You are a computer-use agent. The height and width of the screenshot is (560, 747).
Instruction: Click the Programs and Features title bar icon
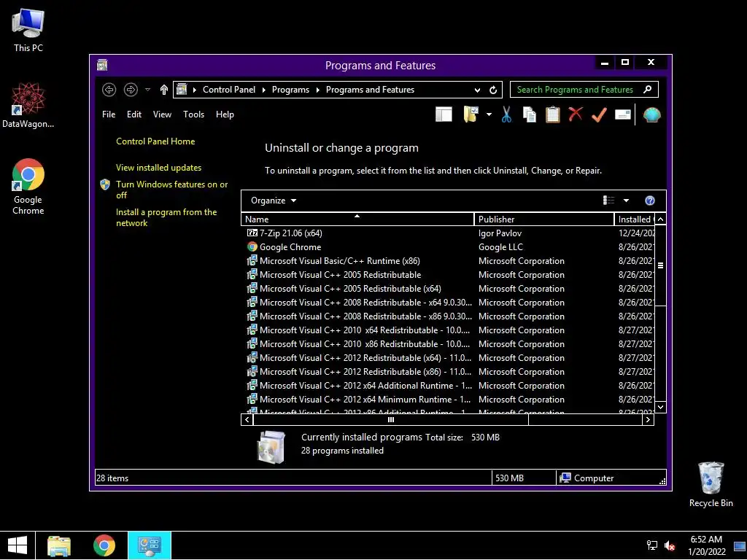coord(102,65)
